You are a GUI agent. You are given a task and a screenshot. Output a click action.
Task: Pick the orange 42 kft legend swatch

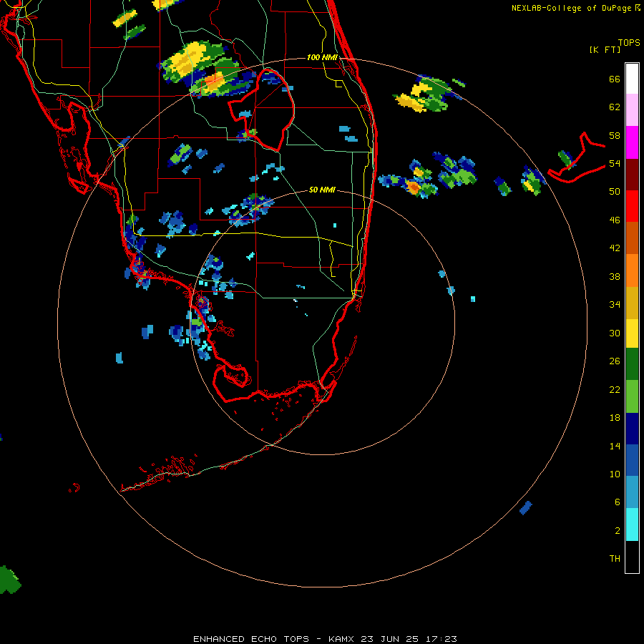(x=632, y=270)
